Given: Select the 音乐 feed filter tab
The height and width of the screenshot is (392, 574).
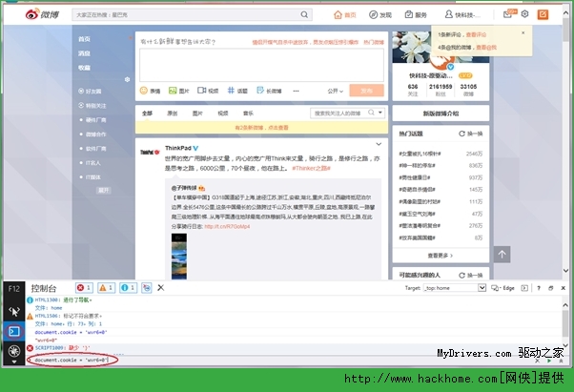Looking at the screenshot, I should pos(248,113).
